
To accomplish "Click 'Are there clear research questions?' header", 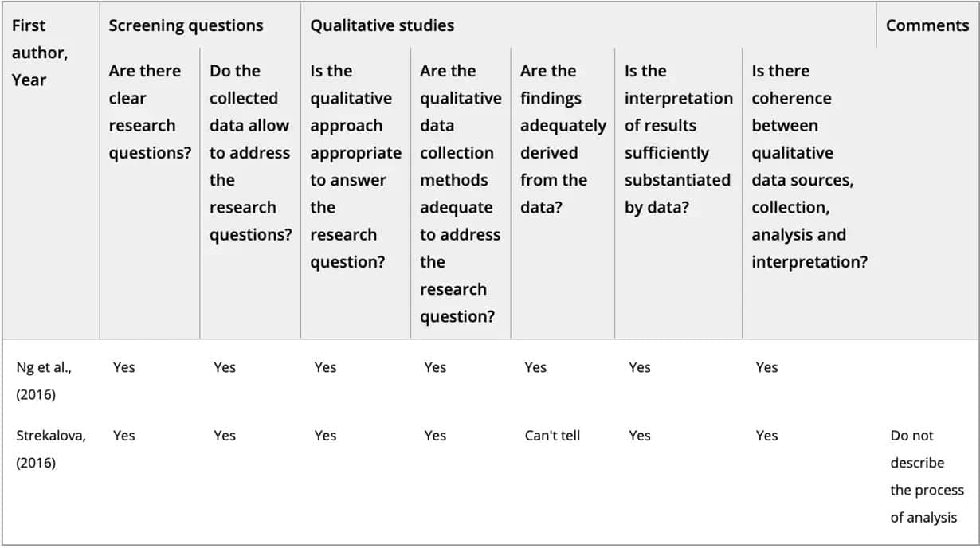I will coord(150,112).
